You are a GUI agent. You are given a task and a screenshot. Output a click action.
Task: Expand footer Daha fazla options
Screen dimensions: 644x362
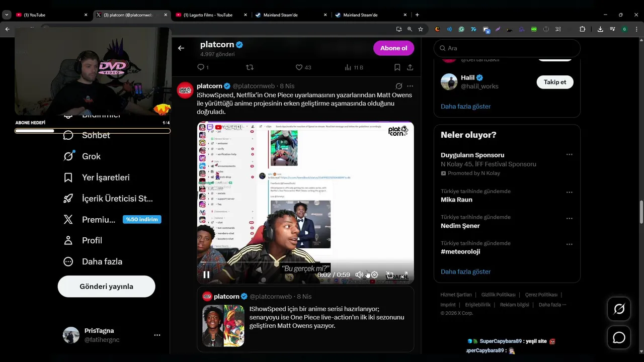(552, 305)
